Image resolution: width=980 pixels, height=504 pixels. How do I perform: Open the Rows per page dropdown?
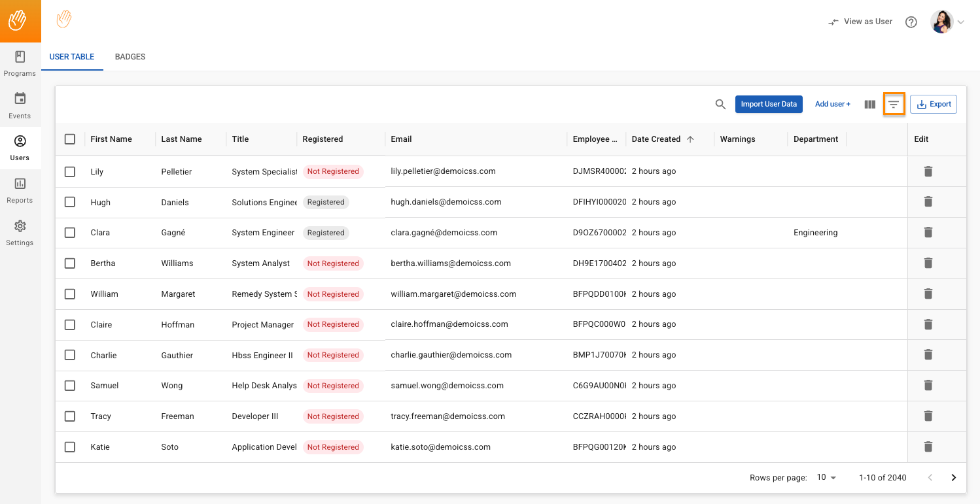[x=826, y=477]
